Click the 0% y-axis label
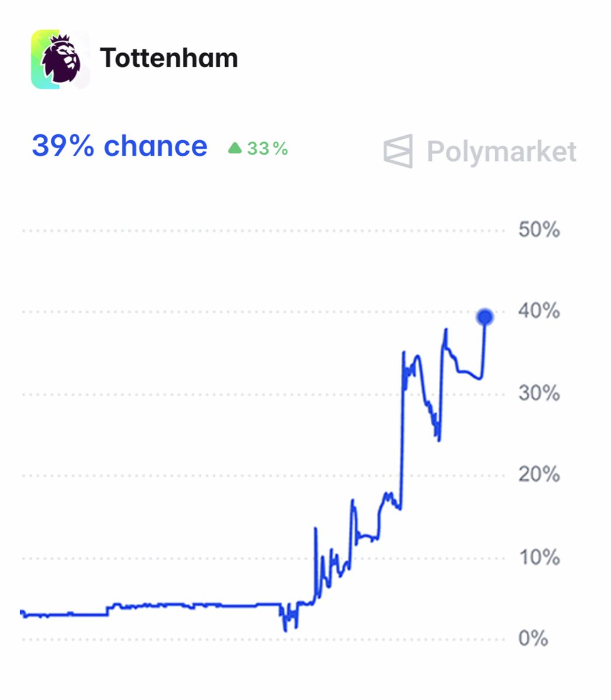Image resolution: width=611 pixels, height=700 pixels. [533, 639]
